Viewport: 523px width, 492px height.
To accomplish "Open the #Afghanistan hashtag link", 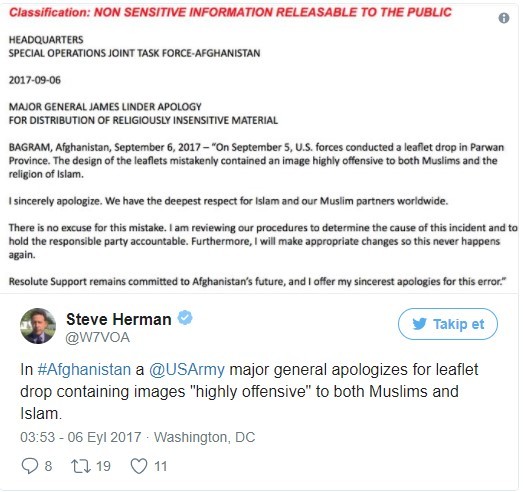I will tap(84, 370).
